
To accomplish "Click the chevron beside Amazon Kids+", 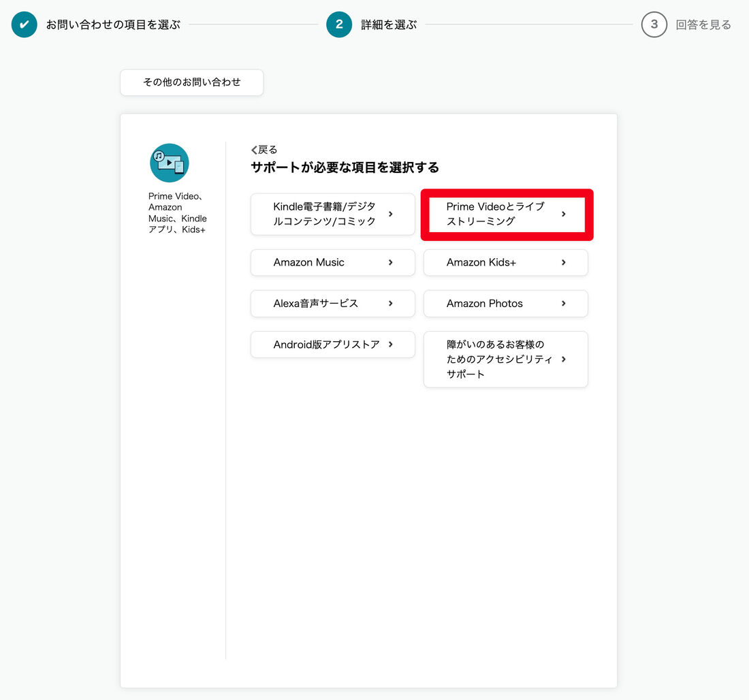I will (x=564, y=262).
